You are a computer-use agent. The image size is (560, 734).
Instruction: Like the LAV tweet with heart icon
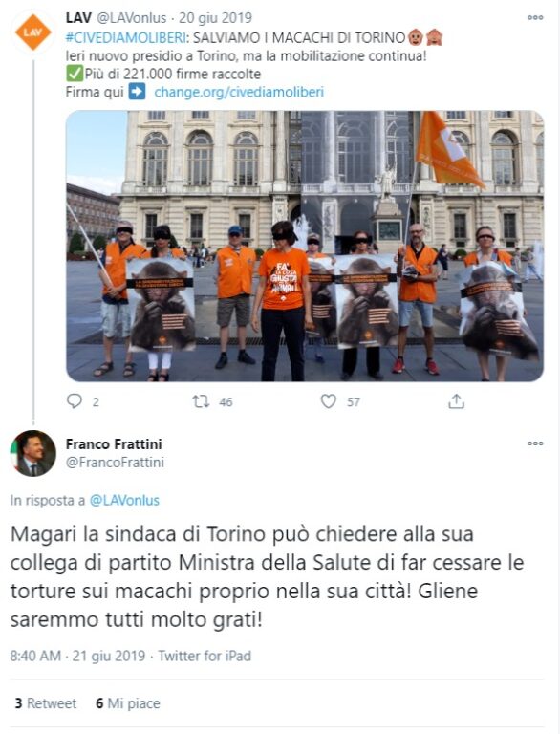pyautogui.click(x=328, y=401)
